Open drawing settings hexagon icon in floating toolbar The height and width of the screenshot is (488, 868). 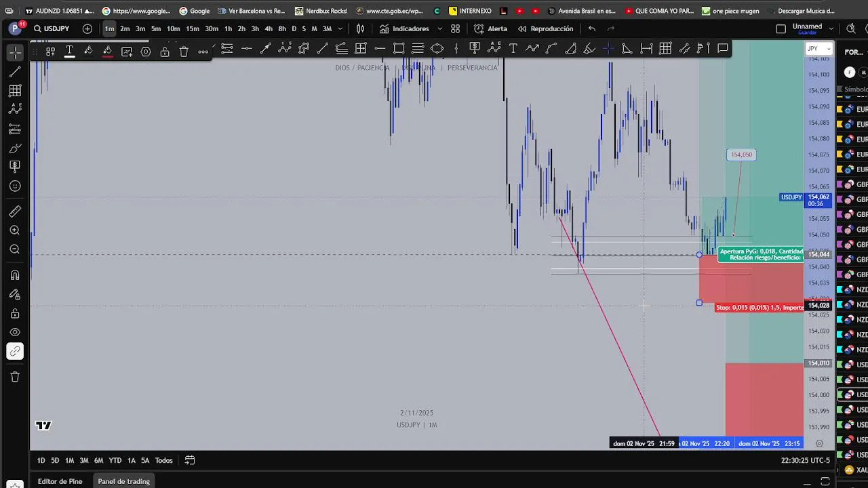coord(146,51)
